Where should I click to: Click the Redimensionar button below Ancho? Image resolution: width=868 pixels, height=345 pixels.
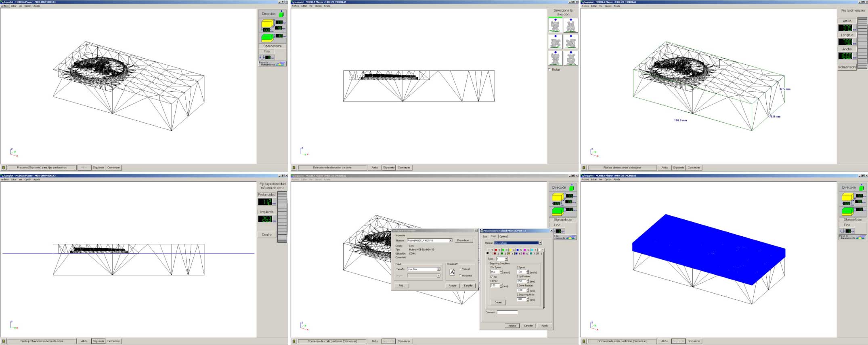tap(847, 67)
